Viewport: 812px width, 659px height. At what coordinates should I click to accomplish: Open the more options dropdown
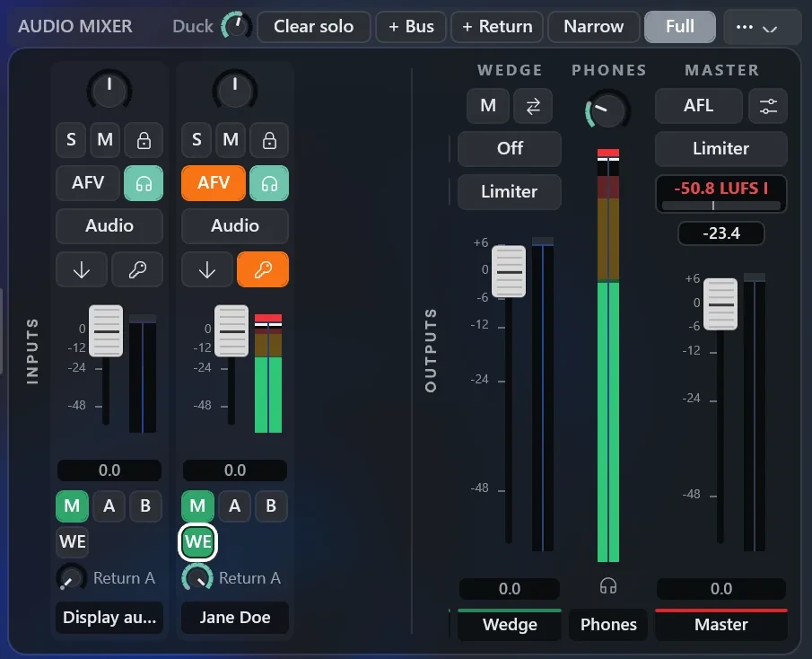[763, 27]
